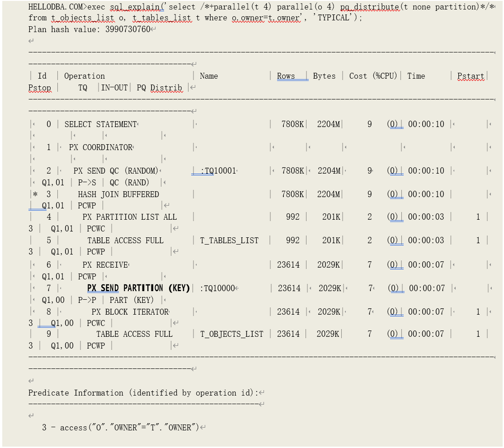Click the bold PX SEND PARTITION (KEY) text
Viewport: 504px width, 448px height.
coord(138,288)
